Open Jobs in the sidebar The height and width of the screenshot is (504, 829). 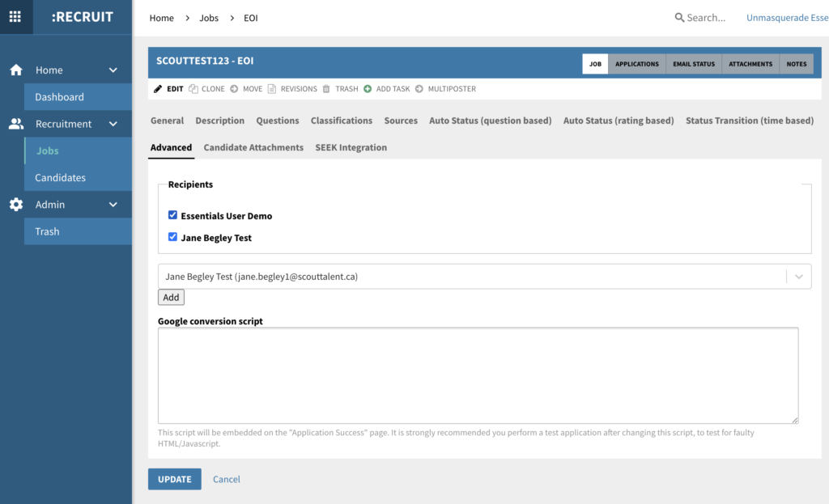[78, 150]
